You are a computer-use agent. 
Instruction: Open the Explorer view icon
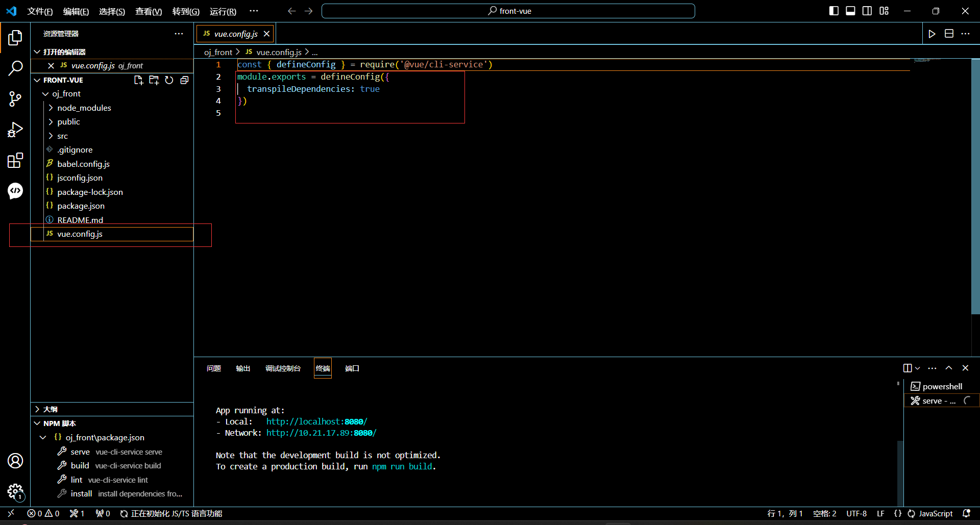tap(15, 37)
